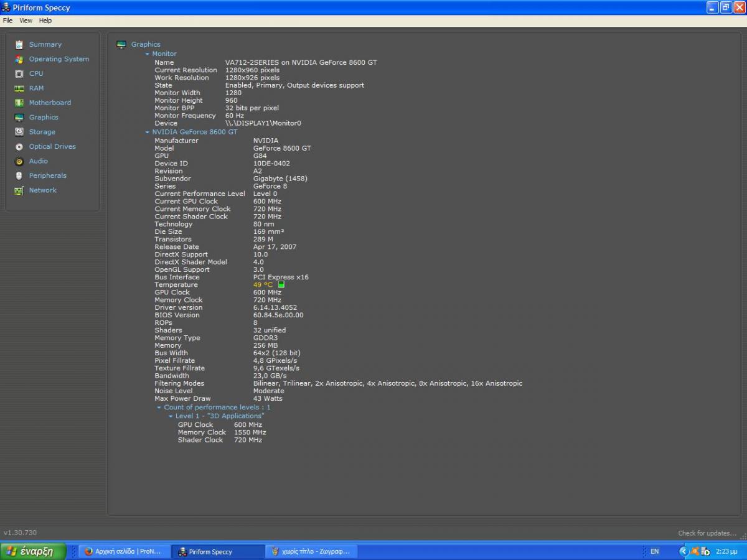Collapse the Monitor section

tap(148, 54)
